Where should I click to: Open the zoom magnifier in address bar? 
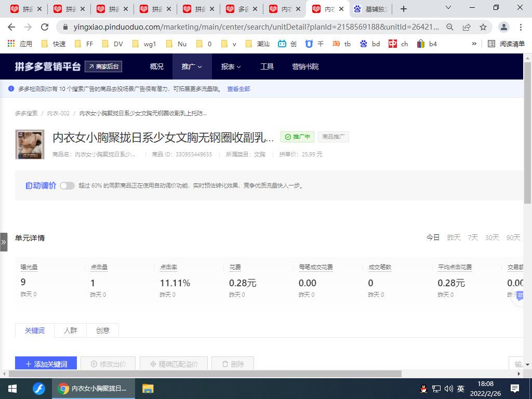450,27
